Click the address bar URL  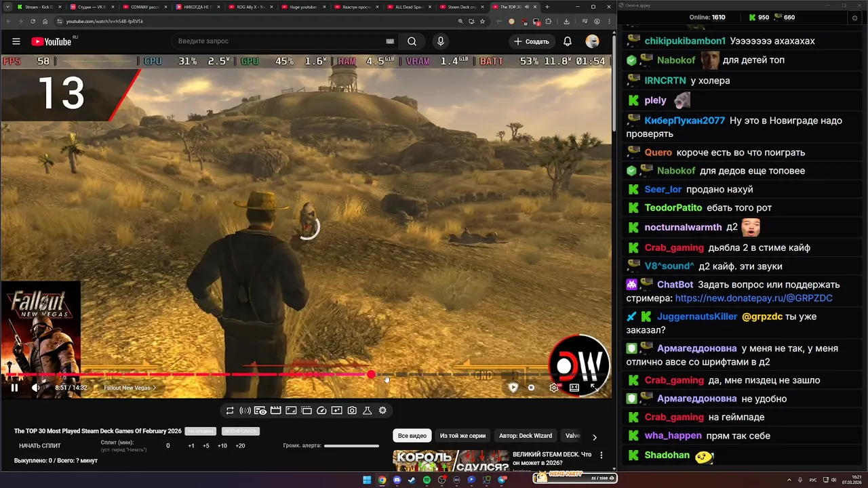pyautogui.click(x=104, y=21)
